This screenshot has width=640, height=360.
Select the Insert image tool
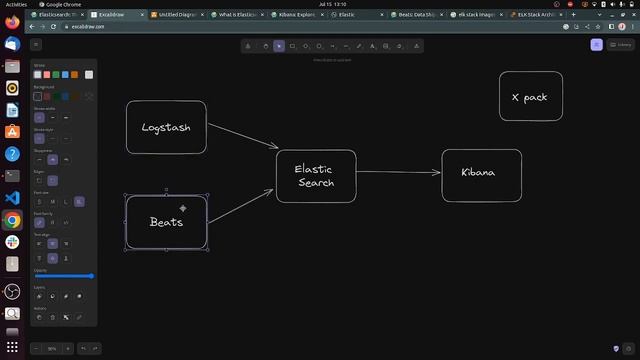(x=386, y=46)
